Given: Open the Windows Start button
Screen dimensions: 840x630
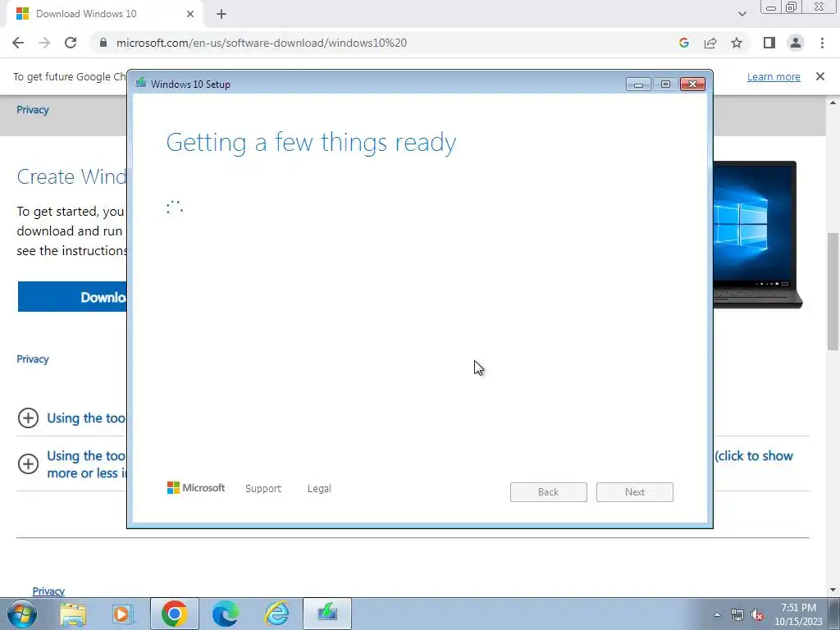Looking at the screenshot, I should pyautogui.click(x=22, y=614).
